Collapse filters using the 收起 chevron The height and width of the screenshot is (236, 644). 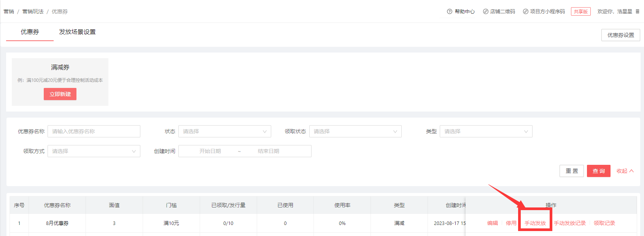(x=631, y=171)
